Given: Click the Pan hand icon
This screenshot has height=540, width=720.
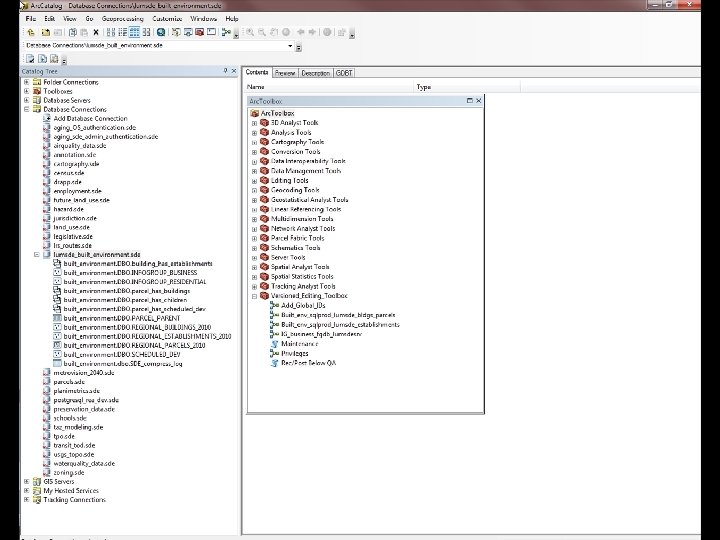Looking at the screenshot, I should 274,32.
